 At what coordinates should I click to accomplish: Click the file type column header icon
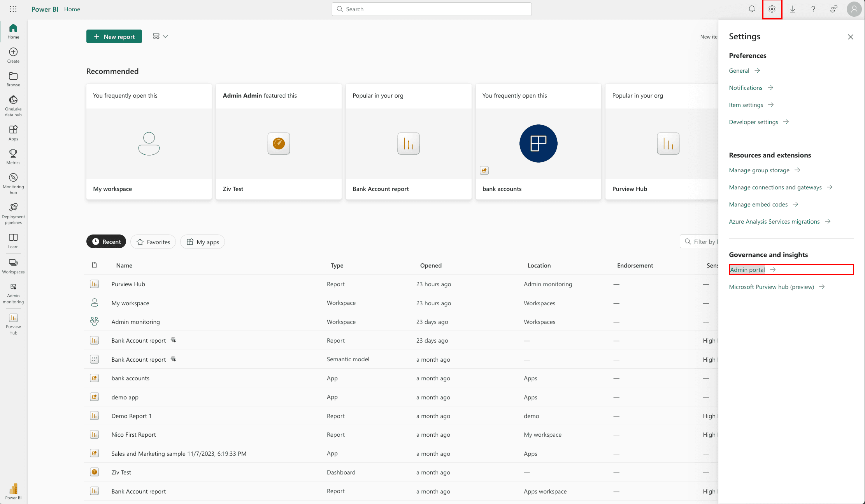pos(94,265)
